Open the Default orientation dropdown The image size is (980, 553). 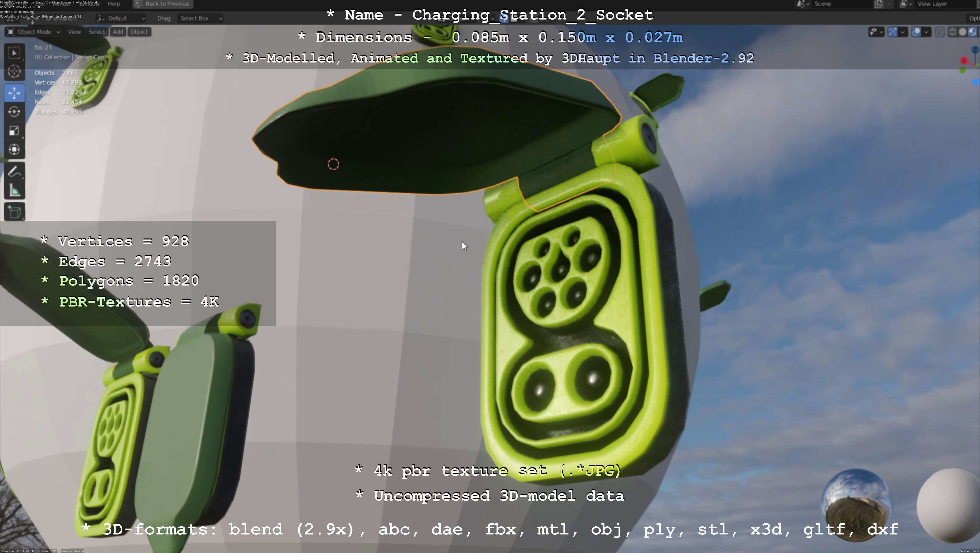pos(121,18)
